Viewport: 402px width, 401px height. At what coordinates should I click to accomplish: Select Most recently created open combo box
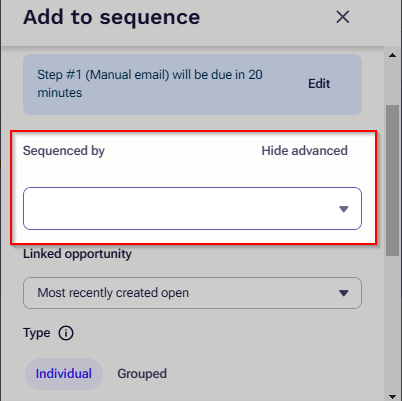click(x=192, y=293)
